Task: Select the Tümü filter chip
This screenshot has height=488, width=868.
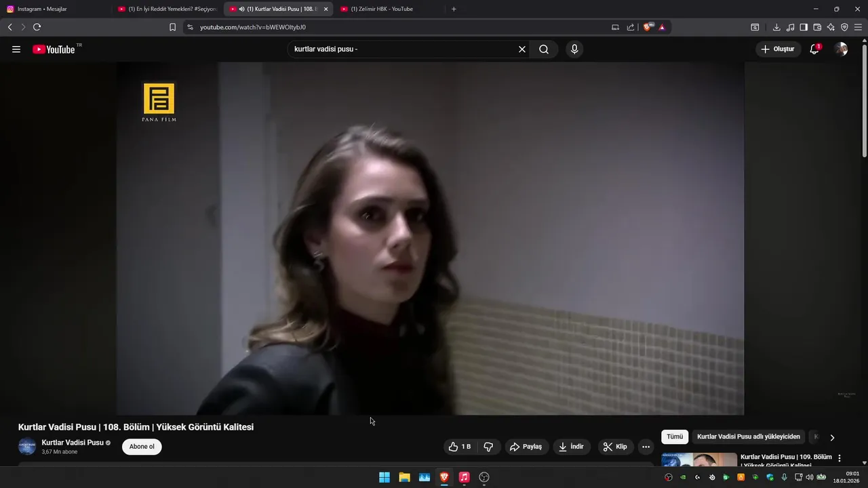Action: 675,437
